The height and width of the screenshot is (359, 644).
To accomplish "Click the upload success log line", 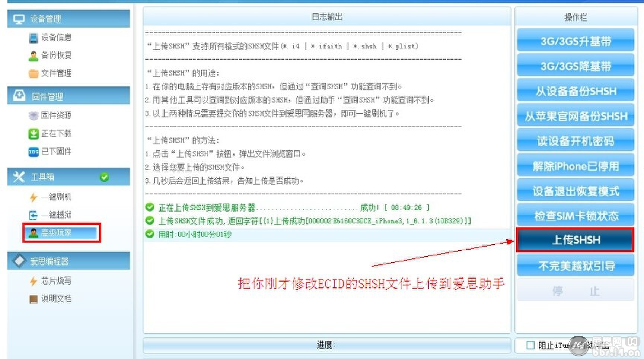I will coord(314,221).
